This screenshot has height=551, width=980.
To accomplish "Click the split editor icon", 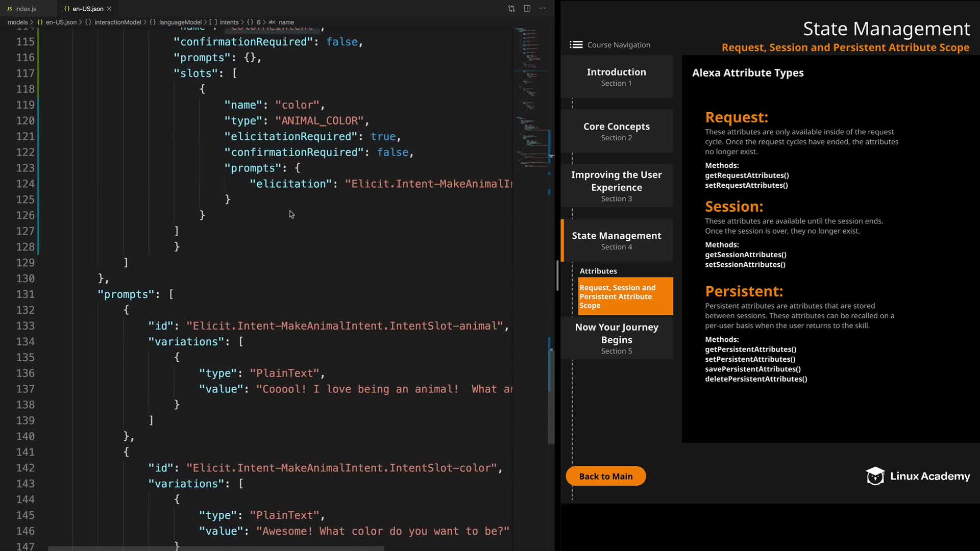I will point(527,9).
